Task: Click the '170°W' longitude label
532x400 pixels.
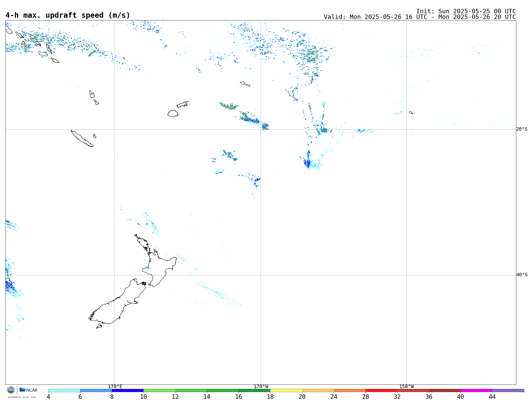Action: 261,386
